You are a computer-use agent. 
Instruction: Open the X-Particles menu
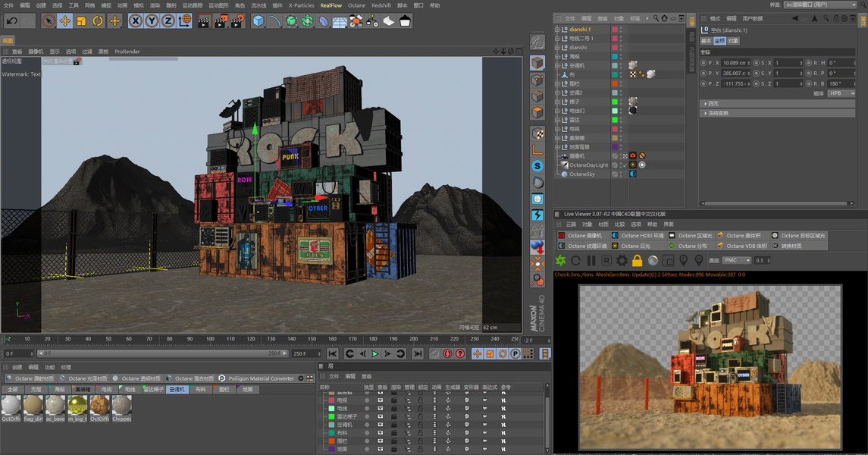click(x=301, y=5)
